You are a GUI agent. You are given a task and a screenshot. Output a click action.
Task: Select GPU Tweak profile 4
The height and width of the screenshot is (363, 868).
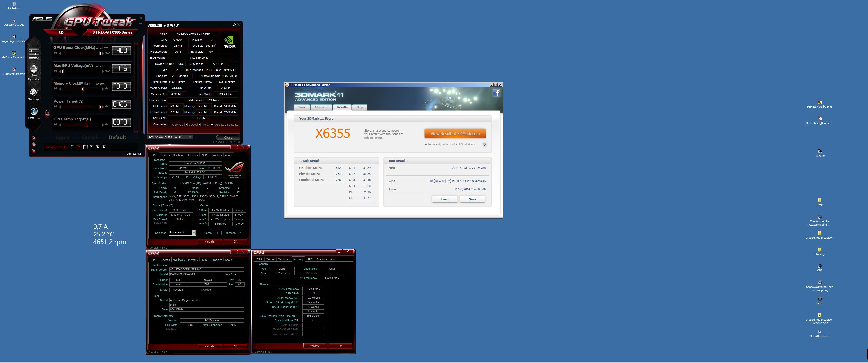pos(91,147)
